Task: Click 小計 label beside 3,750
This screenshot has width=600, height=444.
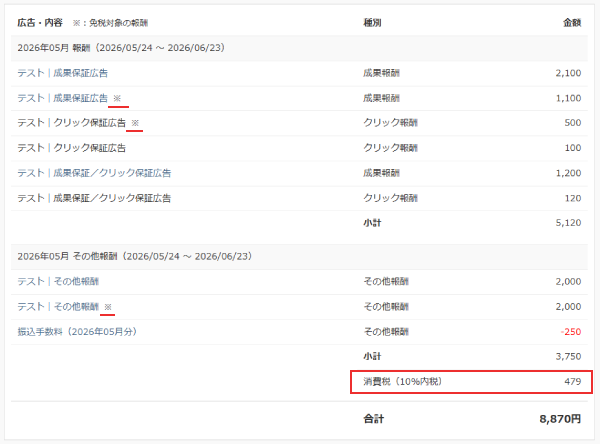Action: (x=372, y=356)
